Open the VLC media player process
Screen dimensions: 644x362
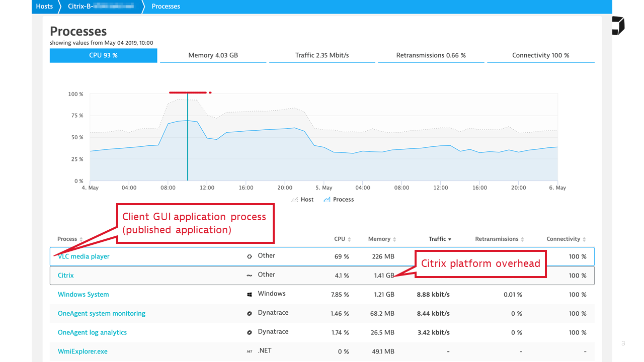click(84, 256)
